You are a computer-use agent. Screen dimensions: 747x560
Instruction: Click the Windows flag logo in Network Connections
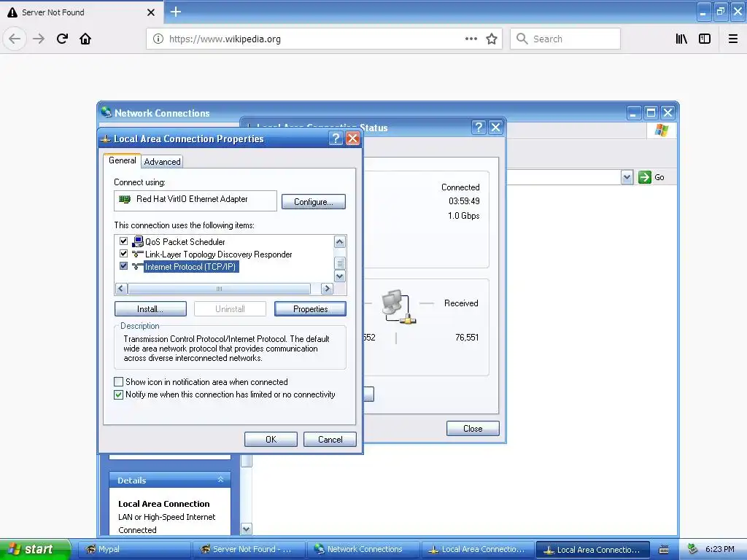[661, 130]
